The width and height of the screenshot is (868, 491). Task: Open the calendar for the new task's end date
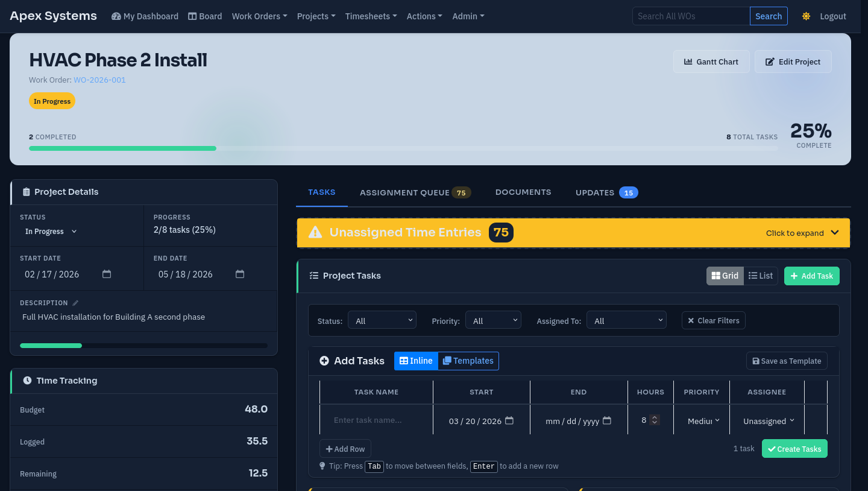(x=607, y=420)
